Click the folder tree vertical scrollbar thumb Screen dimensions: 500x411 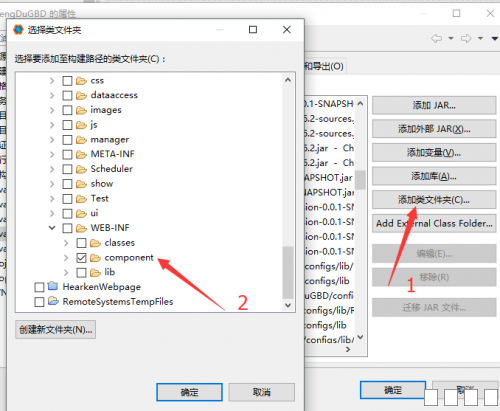point(288,273)
